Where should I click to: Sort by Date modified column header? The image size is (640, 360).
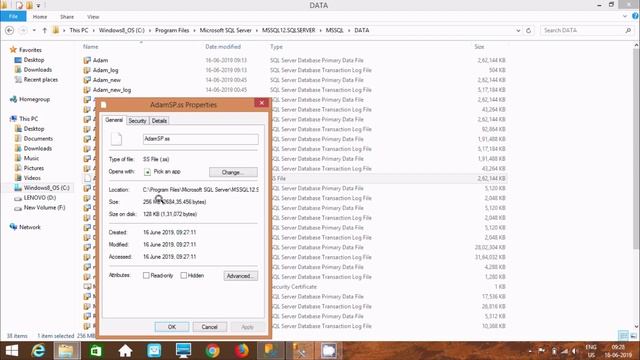coord(223,47)
